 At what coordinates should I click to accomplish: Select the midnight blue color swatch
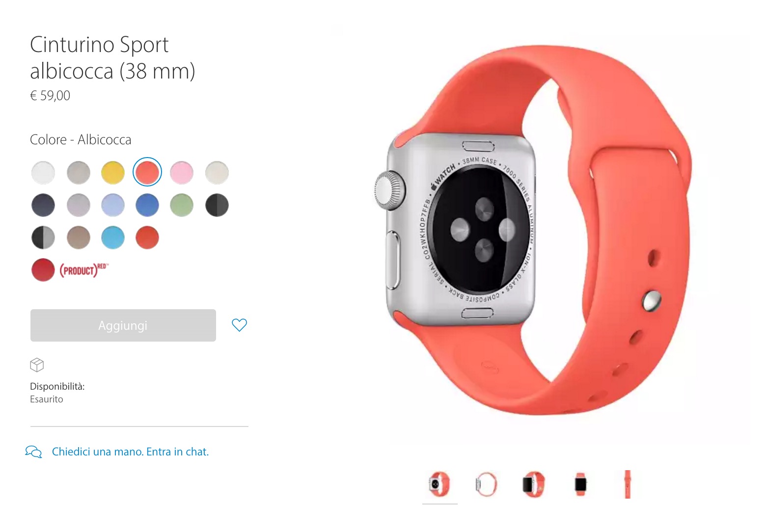(x=43, y=205)
